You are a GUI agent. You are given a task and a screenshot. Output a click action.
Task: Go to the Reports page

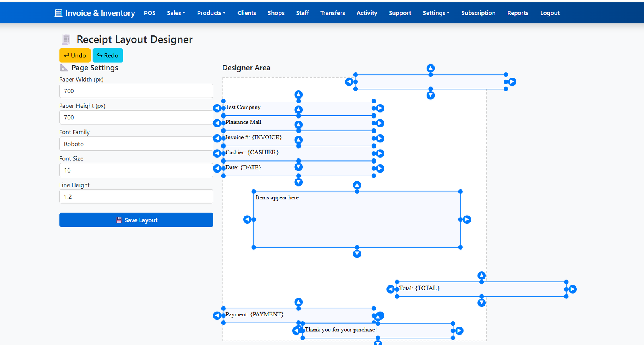click(x=518, y=13)
